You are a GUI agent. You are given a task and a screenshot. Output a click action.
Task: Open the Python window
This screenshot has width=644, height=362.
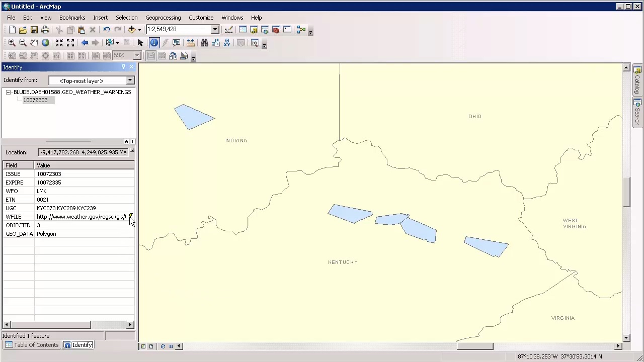(x=287, y=30)
